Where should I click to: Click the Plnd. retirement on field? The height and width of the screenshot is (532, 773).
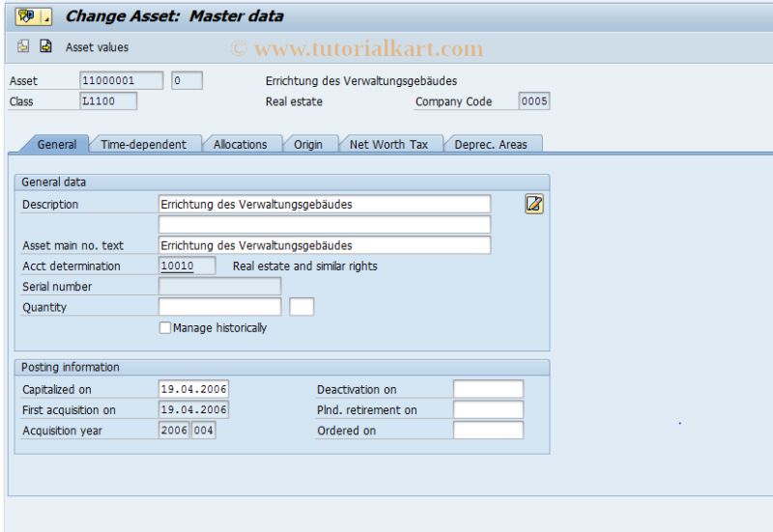[488, 409]
